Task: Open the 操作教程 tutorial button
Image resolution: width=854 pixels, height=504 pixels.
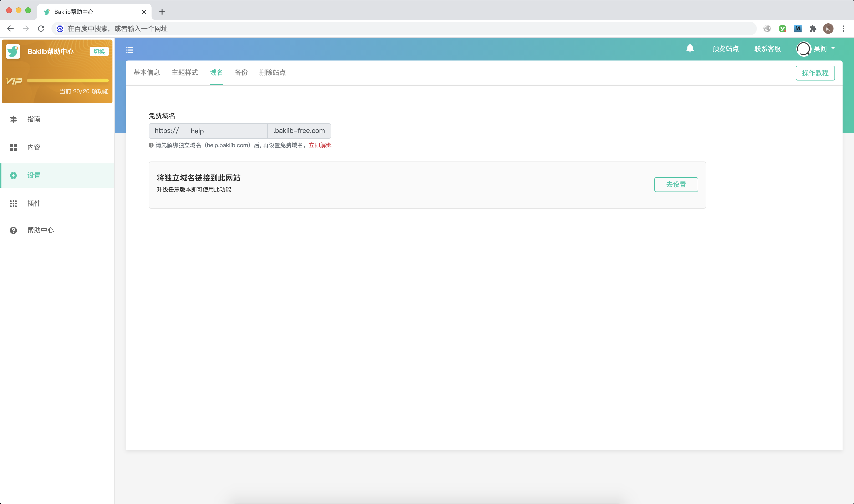Action: coord(815,73)
